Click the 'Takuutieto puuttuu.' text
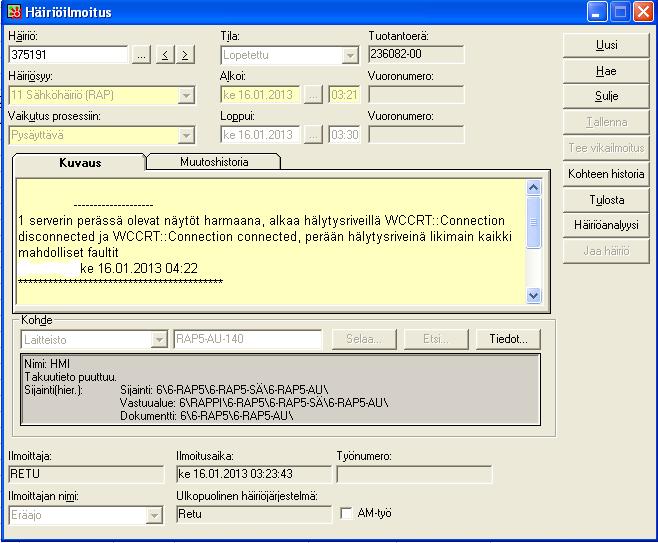This screenshot has height=543, width=658. coord(70,377)
